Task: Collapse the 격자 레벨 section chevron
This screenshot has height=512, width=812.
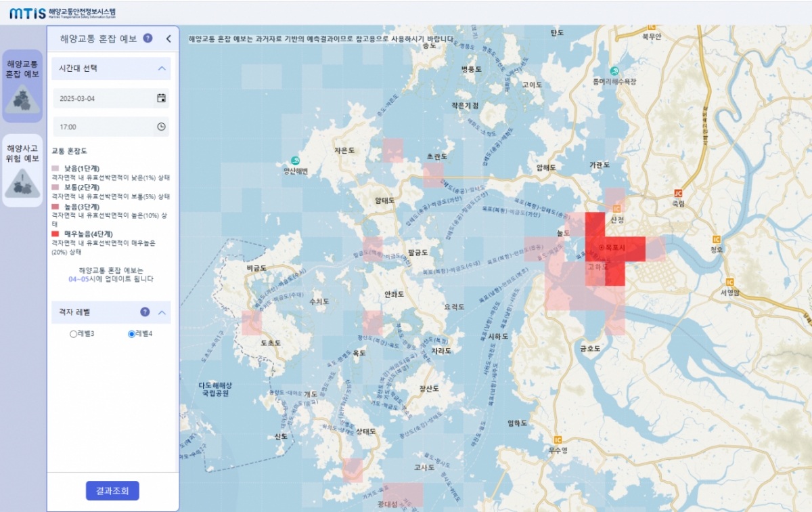Action: coord(162,312)
